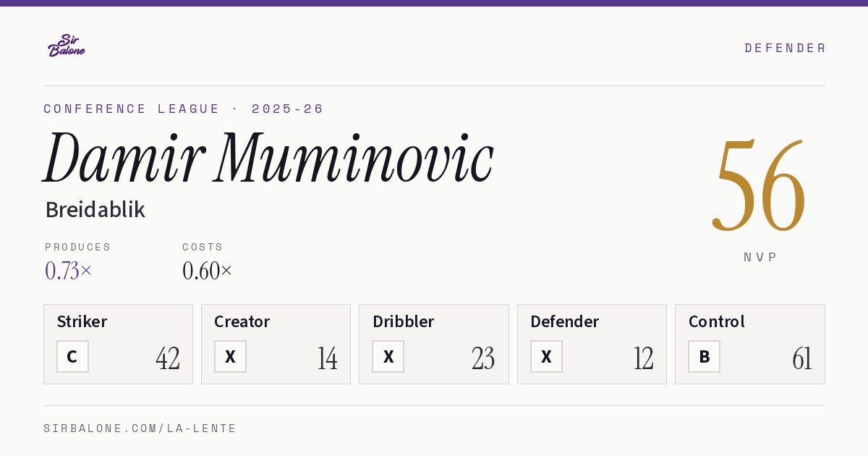Click the Striker score 42
Screen dimensions: 868x456
pos(168,358)
